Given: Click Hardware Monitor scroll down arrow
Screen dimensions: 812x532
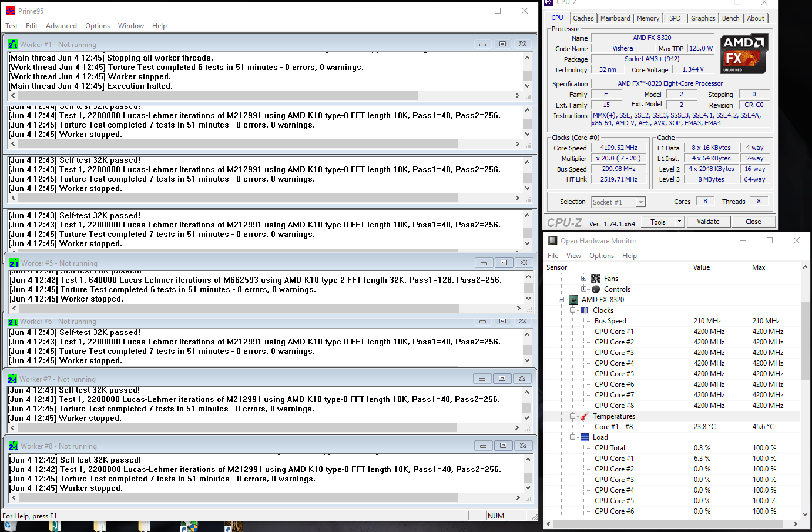Looking at the screenshot, I should coord(805,514).
